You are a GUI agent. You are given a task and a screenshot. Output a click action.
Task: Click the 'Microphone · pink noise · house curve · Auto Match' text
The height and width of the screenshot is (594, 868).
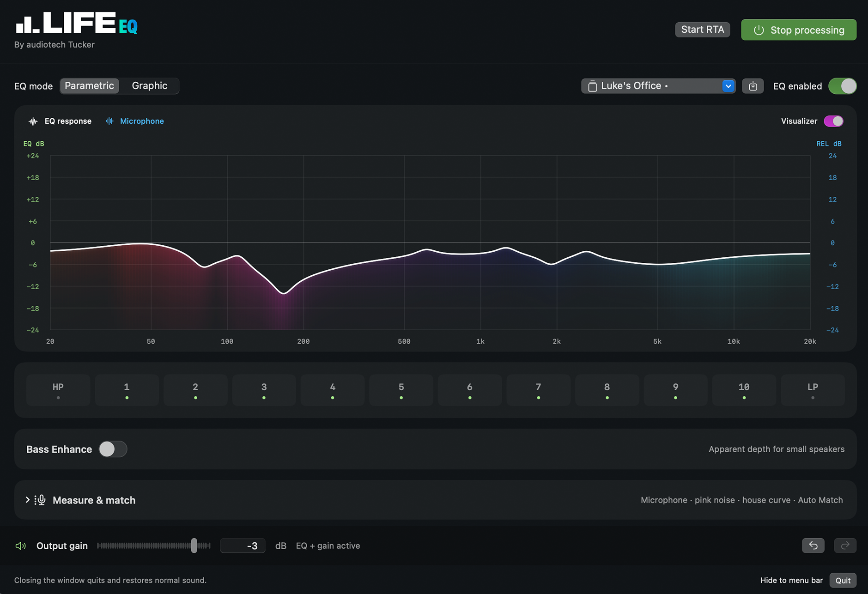click(741, 500)
